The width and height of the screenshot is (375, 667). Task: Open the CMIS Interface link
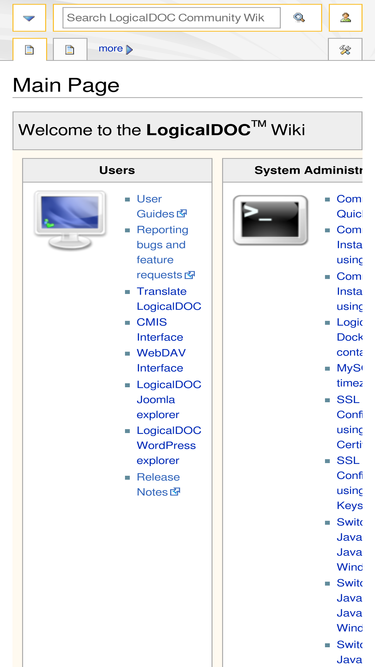[x=160, y=330]
